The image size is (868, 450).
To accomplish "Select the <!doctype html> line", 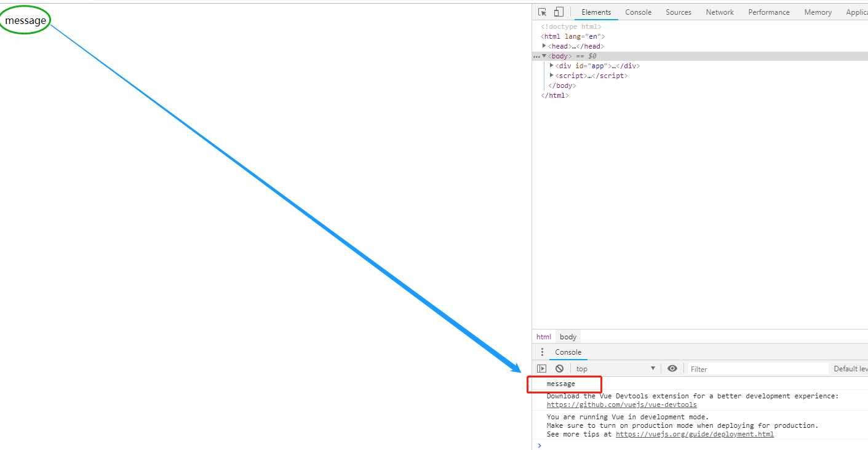I will (x=571, y=26).
